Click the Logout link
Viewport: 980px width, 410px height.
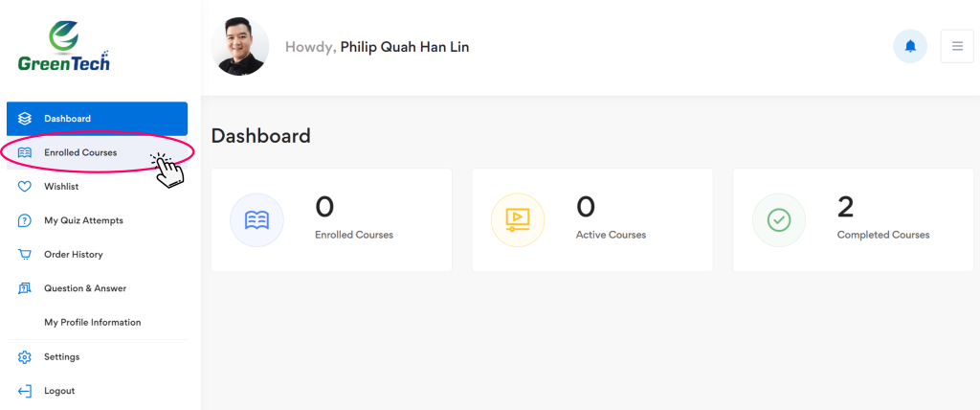pyautogui.click(x=59, y=391)
